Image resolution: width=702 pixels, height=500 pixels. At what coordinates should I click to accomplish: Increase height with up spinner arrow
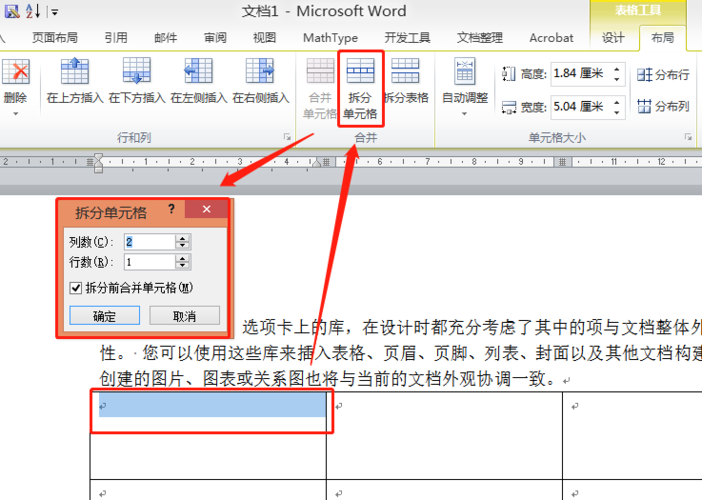[x=617, y=69]
